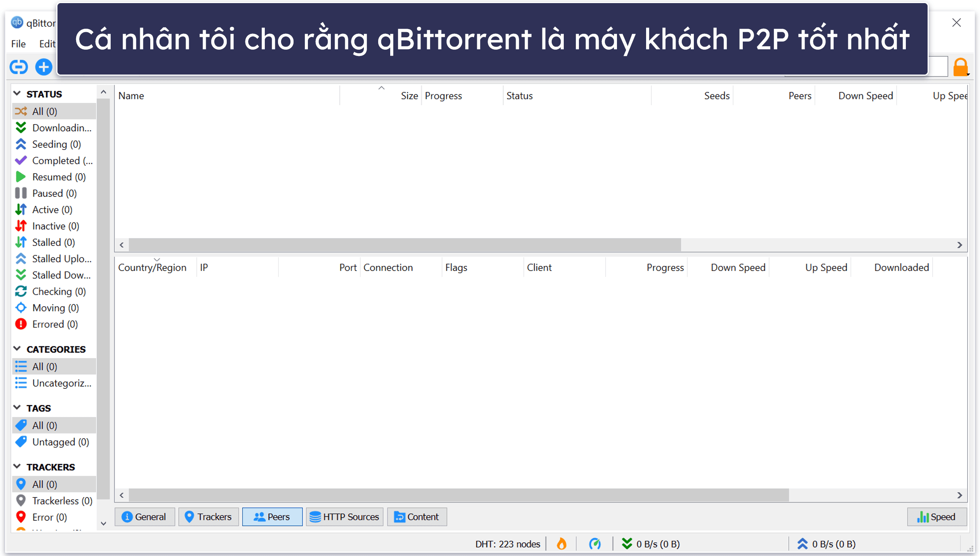Select the Seeding (0) filter
Viewport: 980px width, 556px height.
coord(54,144)
